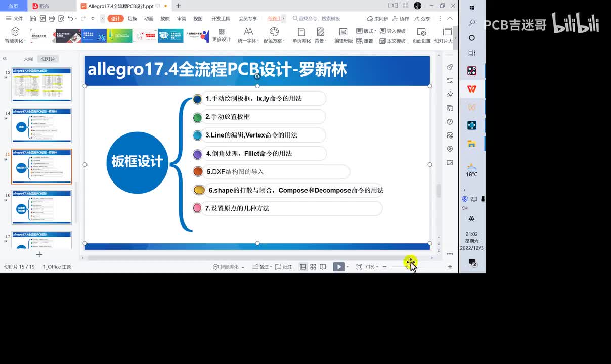Click the zoom out minus button
Screen dimensions: 611x364
(x=384, y=267)
